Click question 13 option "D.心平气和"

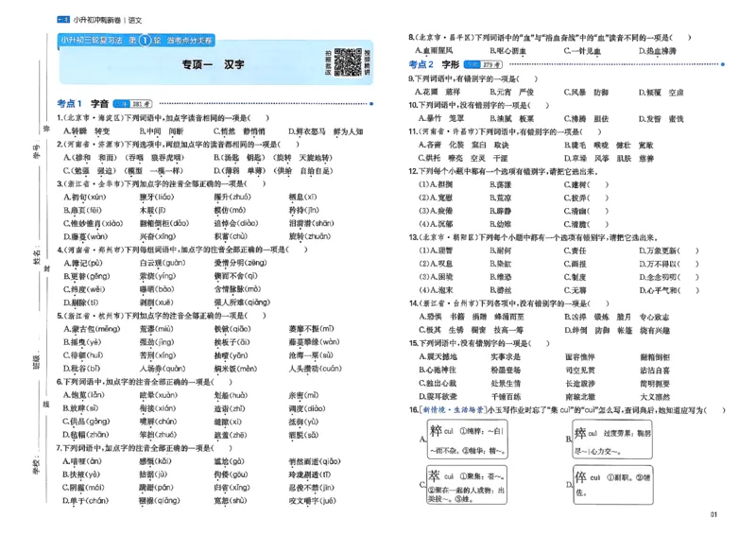[x=658, y=290]
